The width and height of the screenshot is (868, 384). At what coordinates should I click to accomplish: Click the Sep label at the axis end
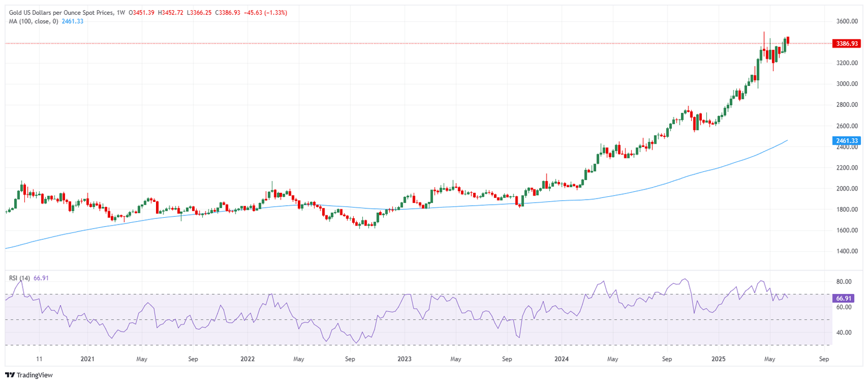(x=823, y=359)
